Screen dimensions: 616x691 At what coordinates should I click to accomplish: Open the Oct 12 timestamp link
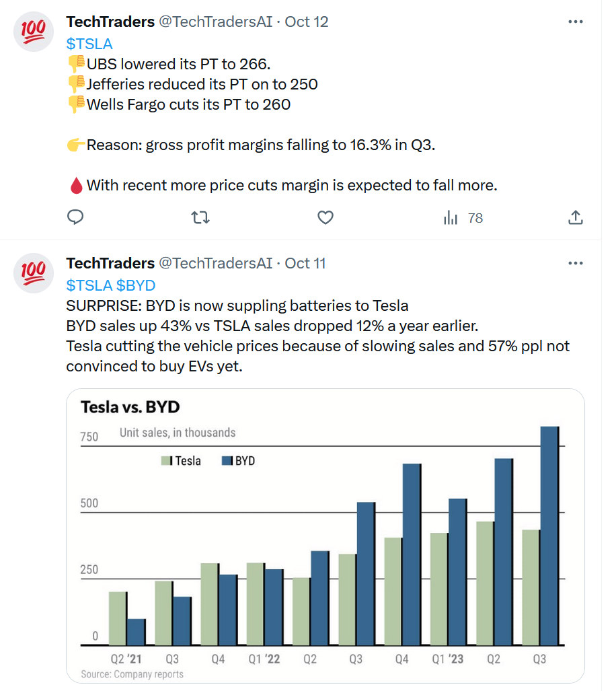[x=306, y=21]
